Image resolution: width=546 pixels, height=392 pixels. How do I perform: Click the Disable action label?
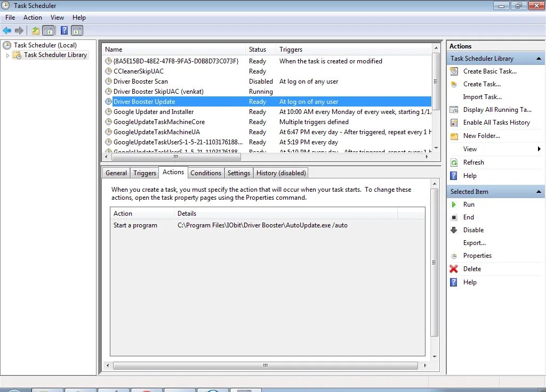[473, 230]
